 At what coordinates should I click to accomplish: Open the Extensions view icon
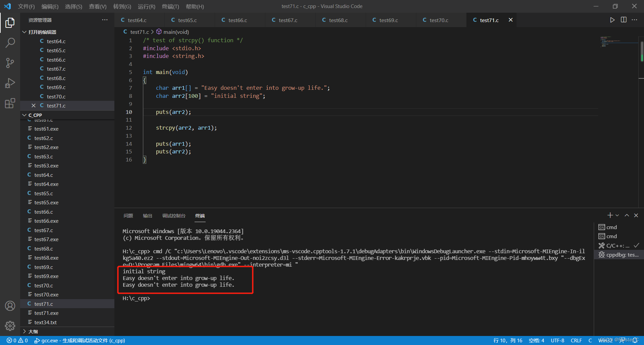10,103
